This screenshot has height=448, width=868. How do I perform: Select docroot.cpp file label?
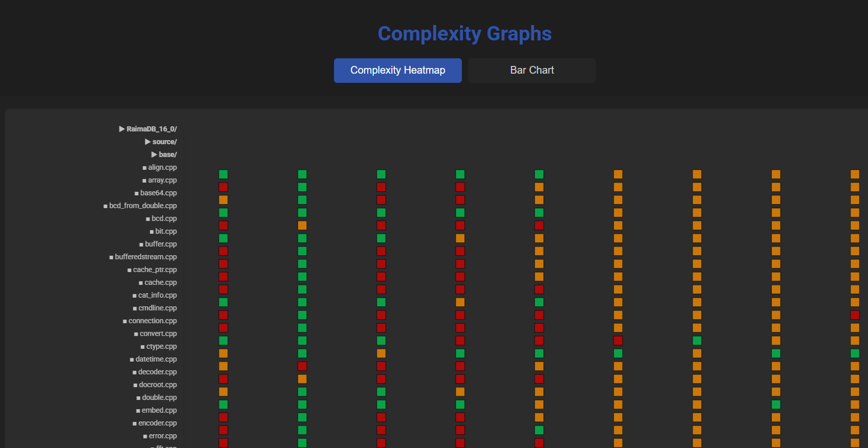155,385
